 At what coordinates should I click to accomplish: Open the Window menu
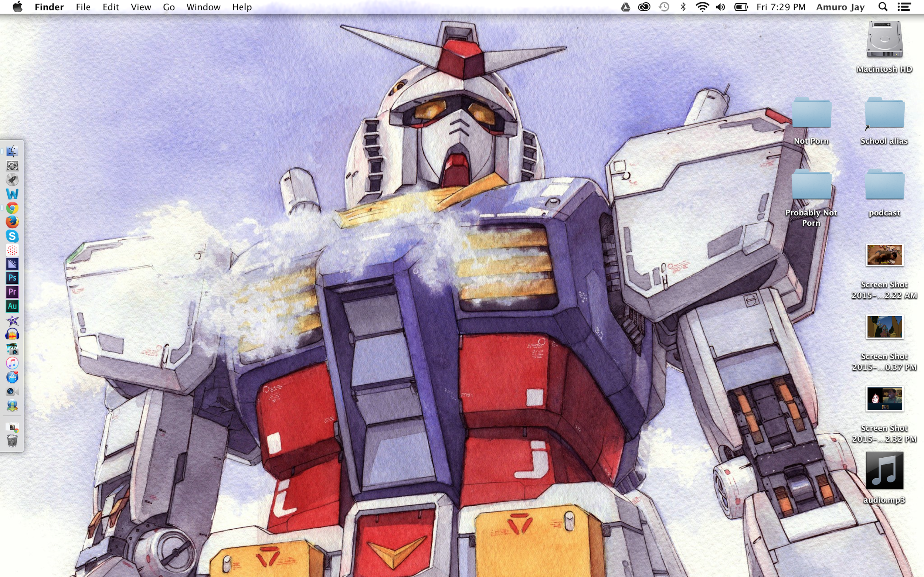(204, 7)
